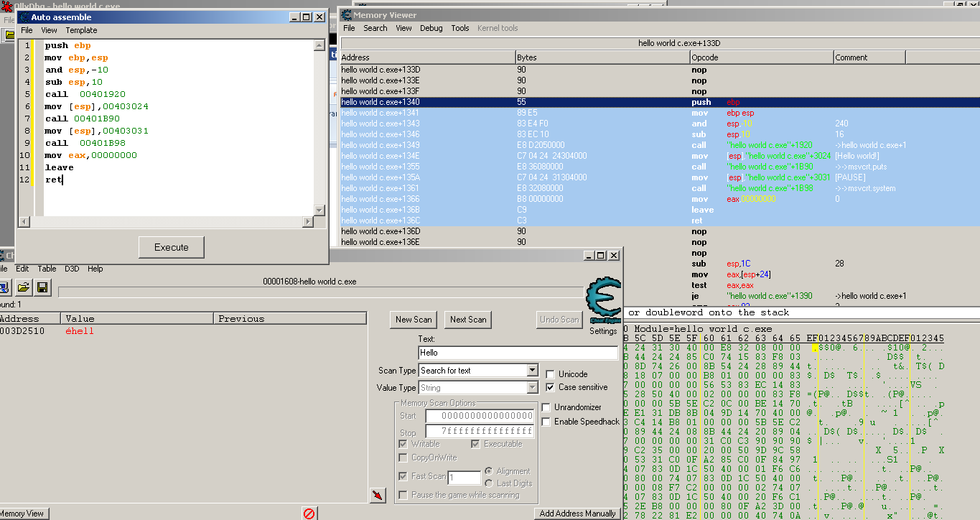The width and height of the screenshot is (980, 520).
Task: Click the scan progress bar in Cheat Engine
Action: (x=320, y=292)
